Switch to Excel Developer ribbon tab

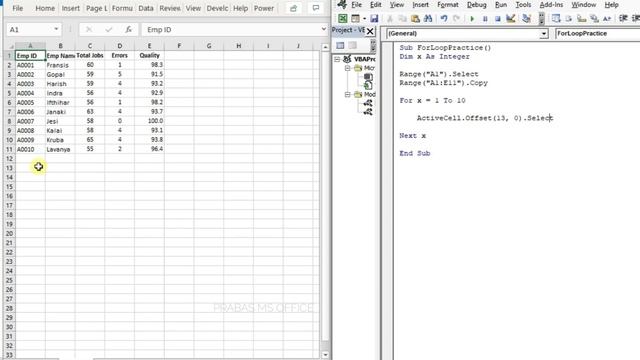tap(217, 8)
